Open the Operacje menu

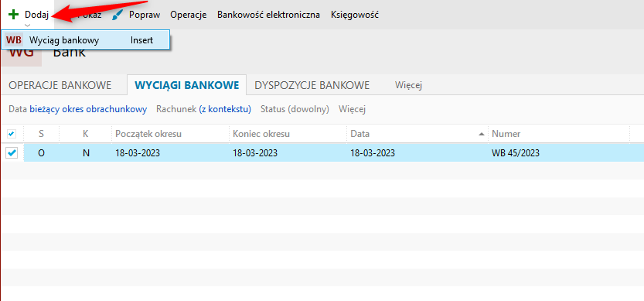[x=189, y=15]
